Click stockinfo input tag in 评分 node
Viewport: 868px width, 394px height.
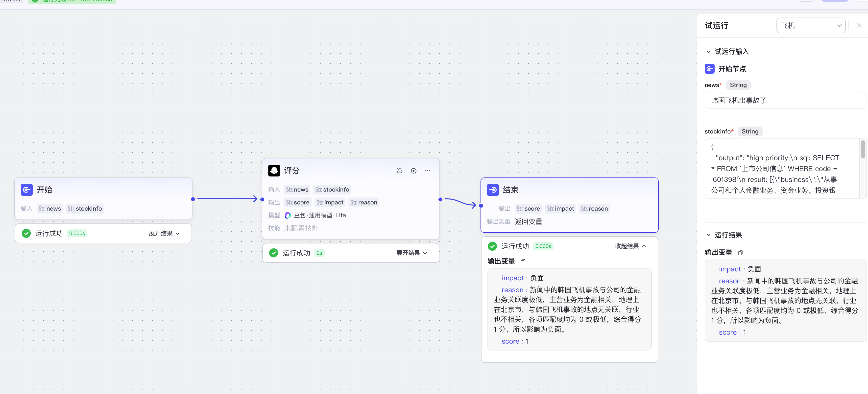[x=332, y=190]
